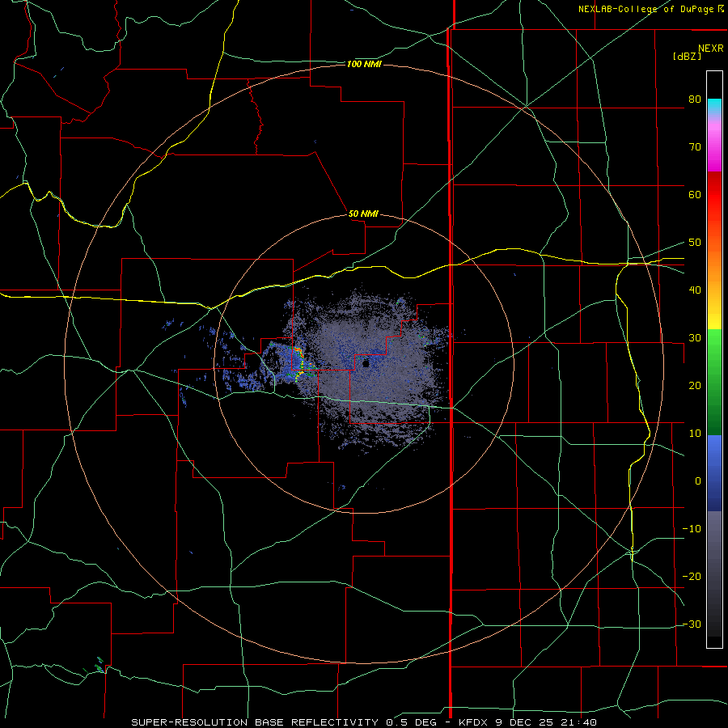Click the Super-Resolution Base Reflectivity caption

pos(364,722)
